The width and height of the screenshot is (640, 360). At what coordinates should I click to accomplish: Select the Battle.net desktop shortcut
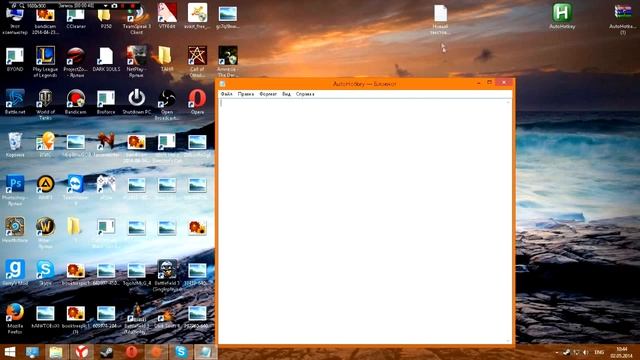pos(15,102)
